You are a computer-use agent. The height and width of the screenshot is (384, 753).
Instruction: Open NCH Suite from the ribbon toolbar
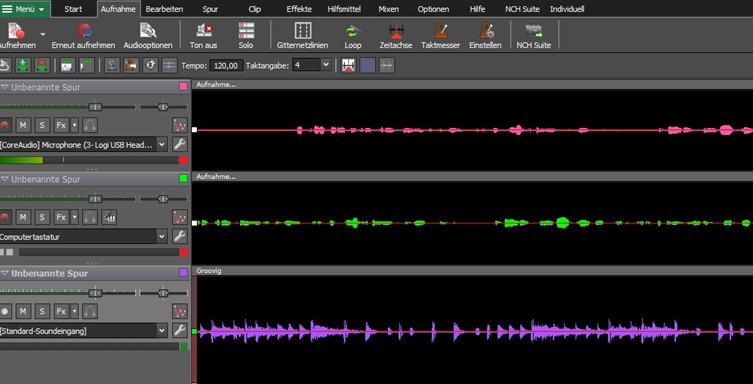534,36
